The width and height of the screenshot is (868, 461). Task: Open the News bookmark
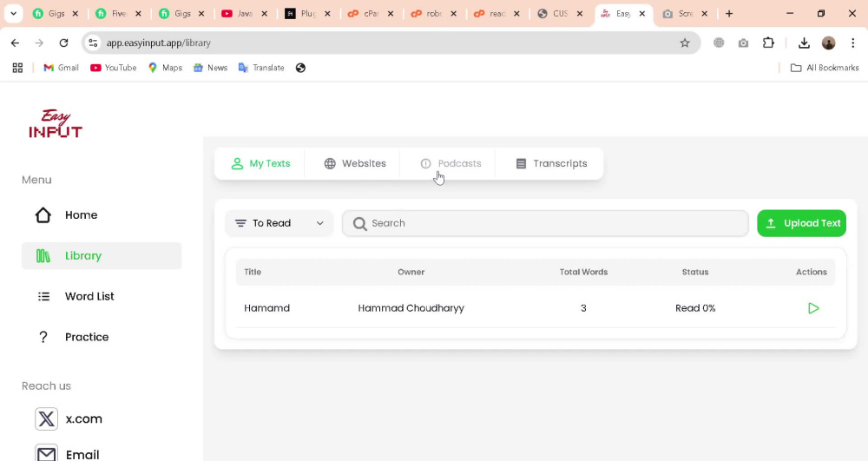tap(210, 68)
